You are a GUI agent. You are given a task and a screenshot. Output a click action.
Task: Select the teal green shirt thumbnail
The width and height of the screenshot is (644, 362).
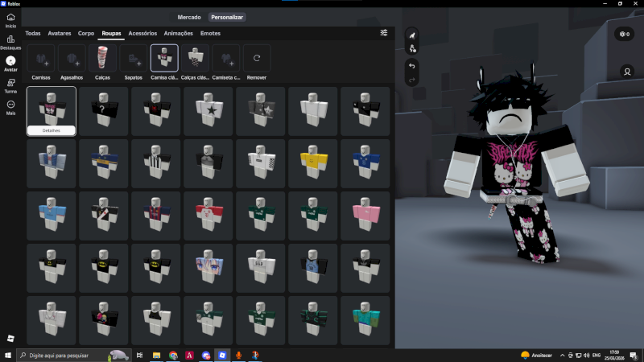(x=365, y=320)
